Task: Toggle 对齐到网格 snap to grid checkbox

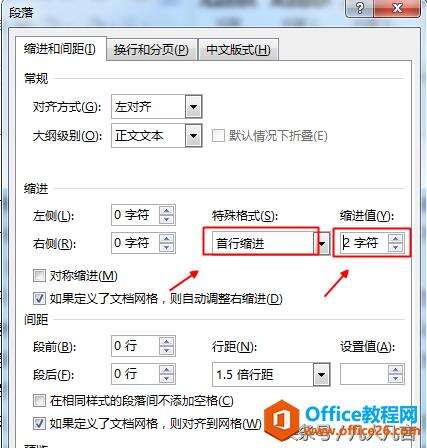Action: [x=39, y=423]
